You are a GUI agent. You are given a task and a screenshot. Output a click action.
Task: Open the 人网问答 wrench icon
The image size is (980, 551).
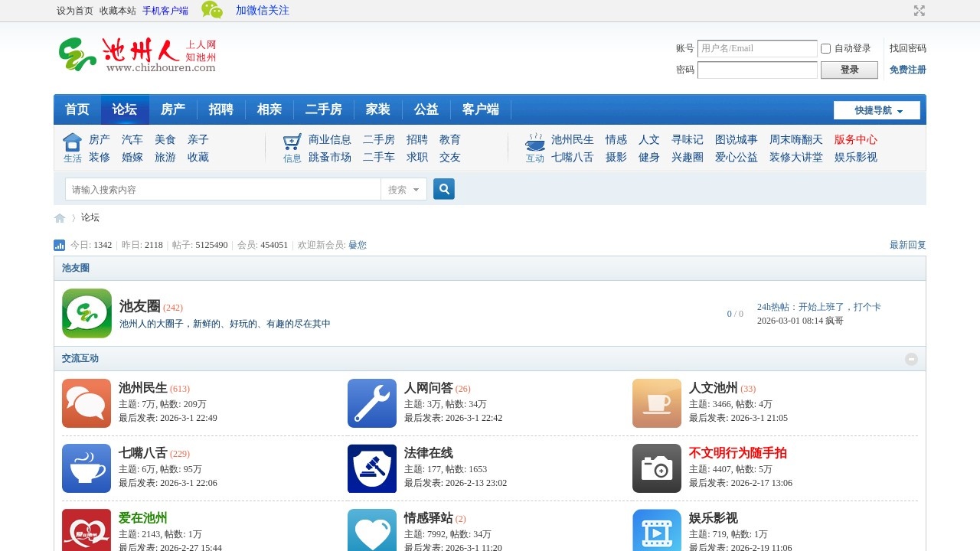(372, 403)
